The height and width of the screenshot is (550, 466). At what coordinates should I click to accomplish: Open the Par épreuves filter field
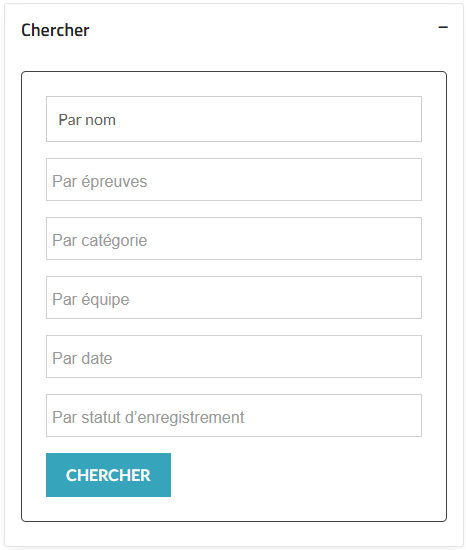point(234,180)
